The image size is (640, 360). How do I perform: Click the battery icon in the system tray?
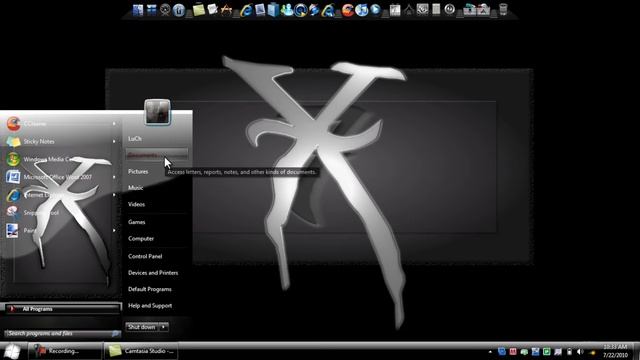[x=569, y=351]
